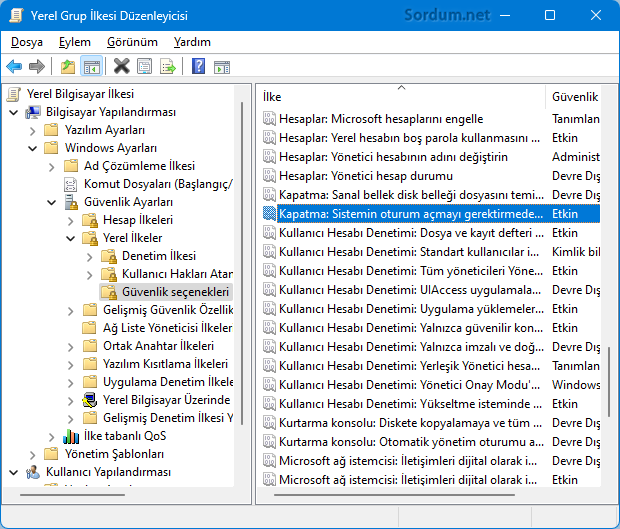Screen dimensions: 620x529
Task: Click the tree pane vertical scrollbar
Action: click(242, 263)
